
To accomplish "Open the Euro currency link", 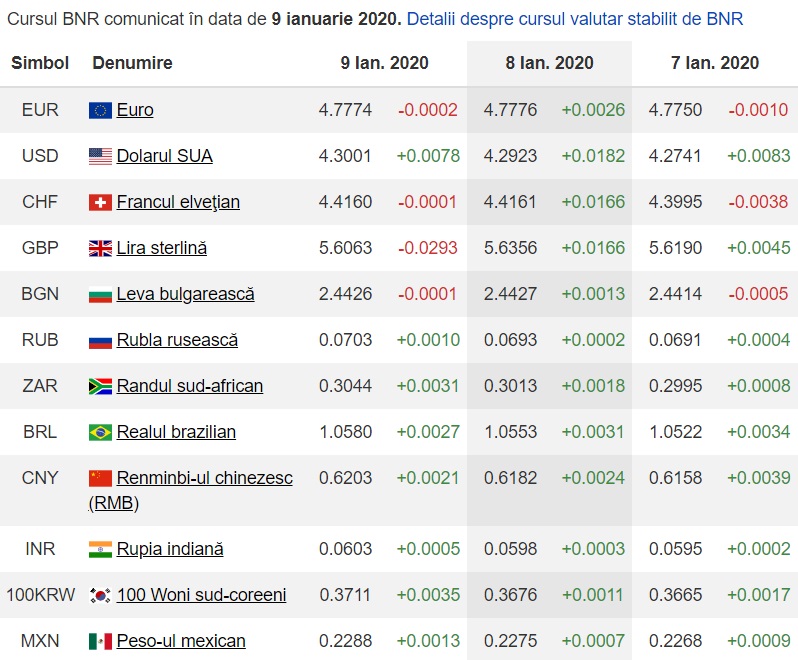I will point(135,110).
